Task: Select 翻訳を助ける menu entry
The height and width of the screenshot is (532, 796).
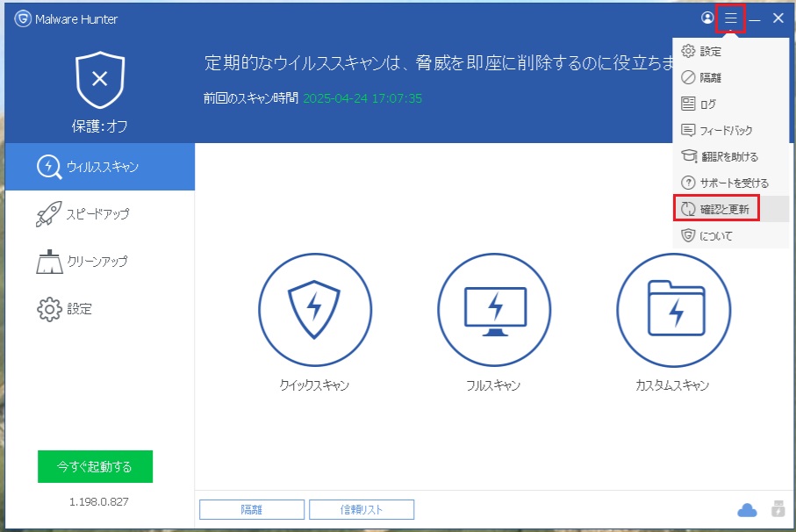Action: coord(730,156)
